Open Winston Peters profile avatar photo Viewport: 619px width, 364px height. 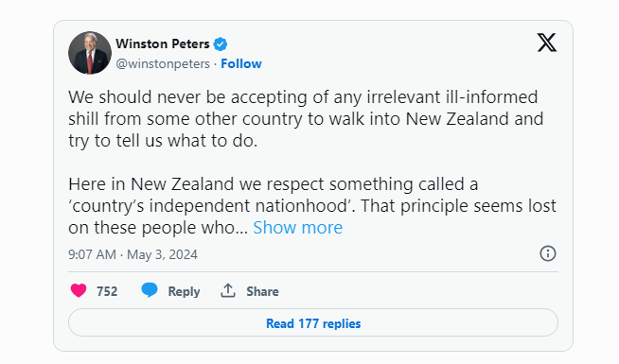[90, 53]
